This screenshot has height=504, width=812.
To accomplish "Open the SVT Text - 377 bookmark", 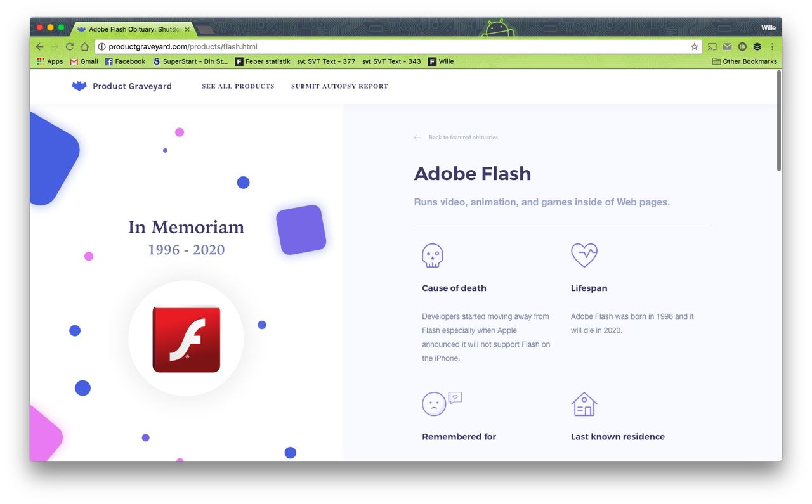I will [x=326, y=61].
